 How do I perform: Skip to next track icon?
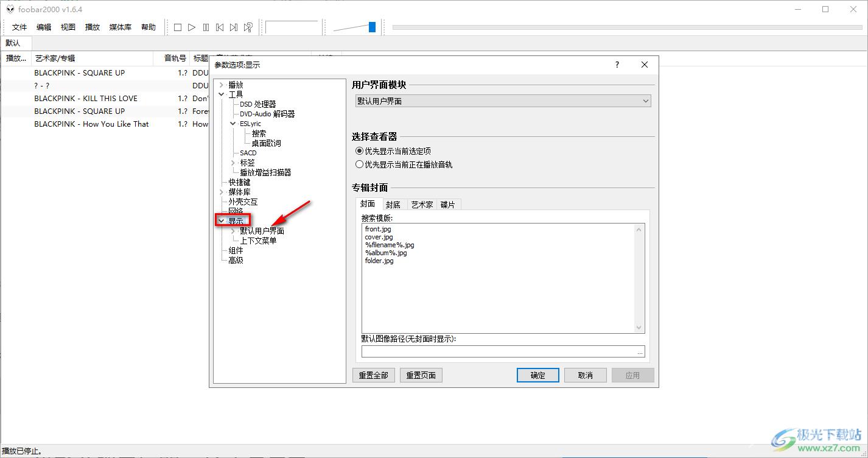point(234,27)
